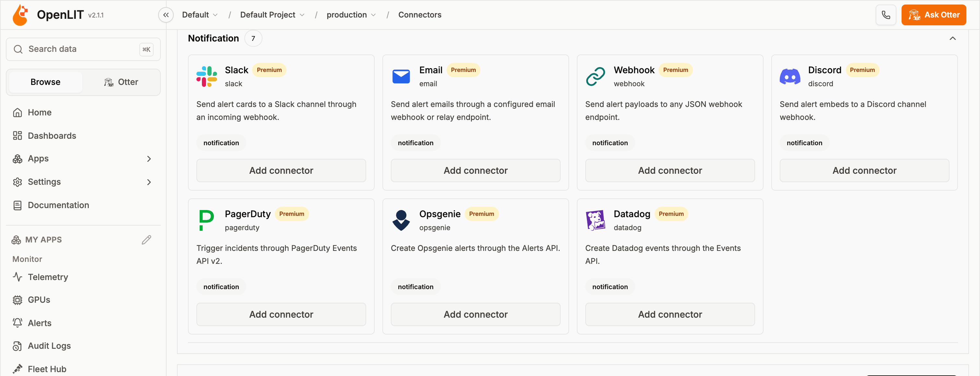Image resolution: width=980 pixels, height=376 pixels.
Task: Click the Premium badge on Slack card
Action: (269, 70)
